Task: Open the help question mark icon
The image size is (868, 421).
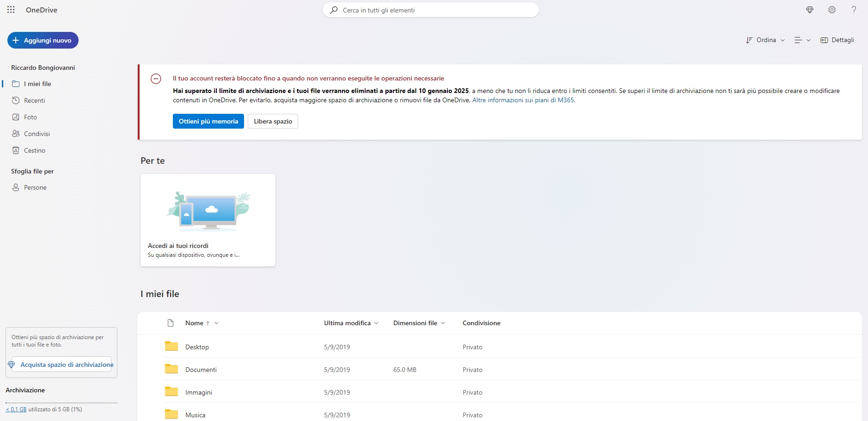Action: [x=854, y=10]
